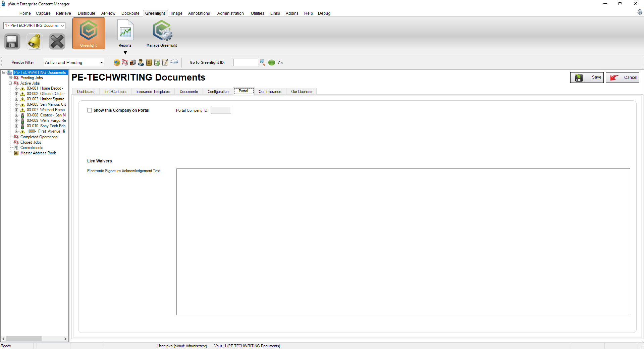Select 1000- First Avenue job

pyautogui.click(x=46, y=132)
